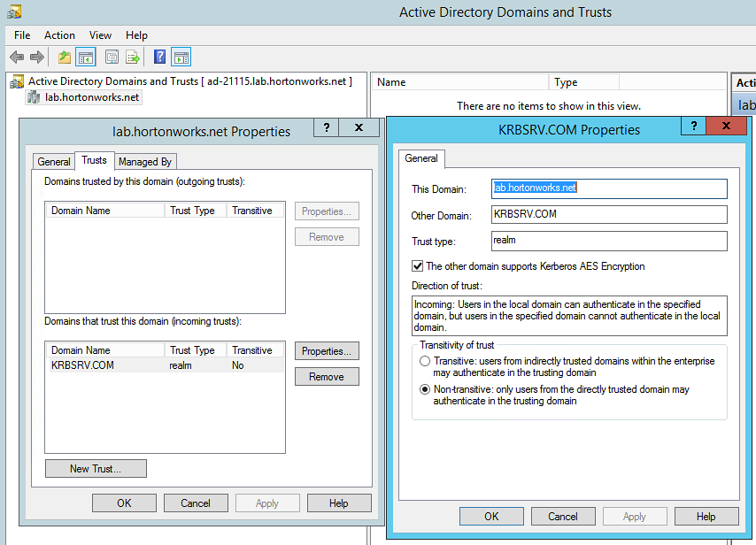
Task: Click the Properties toolbar icon
Action: (112, 58)
